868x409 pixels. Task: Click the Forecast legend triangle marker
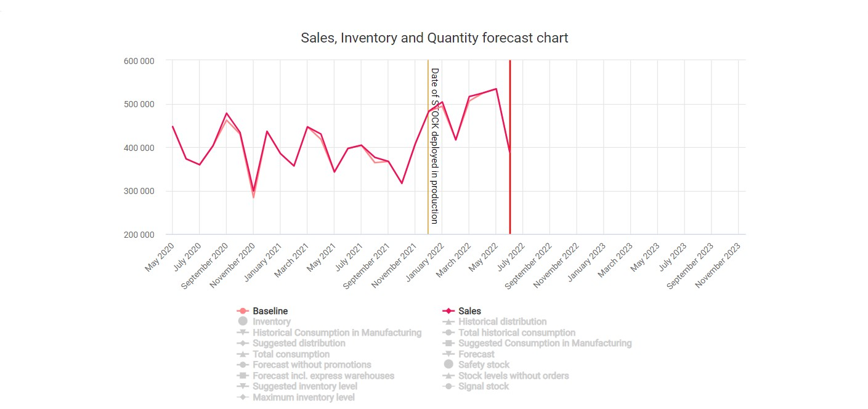(448, 354)
